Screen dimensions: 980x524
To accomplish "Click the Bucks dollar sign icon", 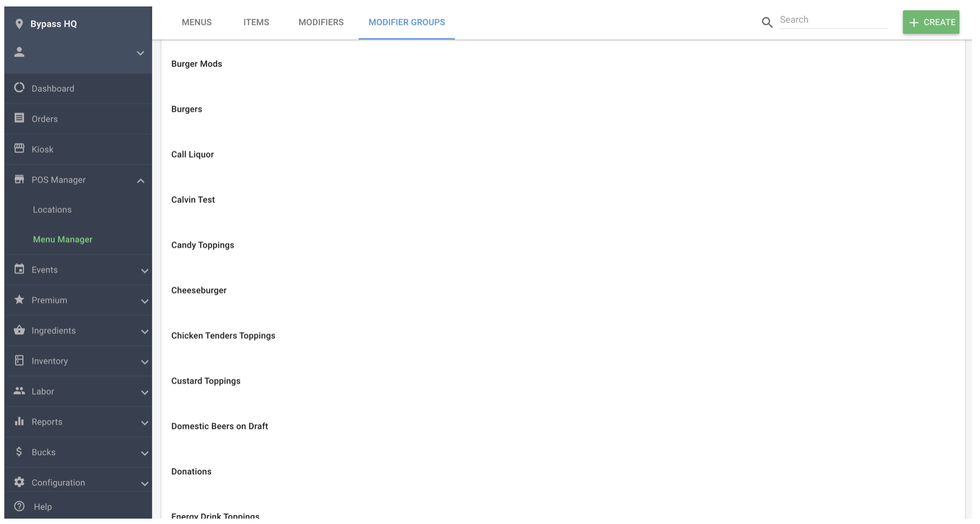I will pos(19,452).
